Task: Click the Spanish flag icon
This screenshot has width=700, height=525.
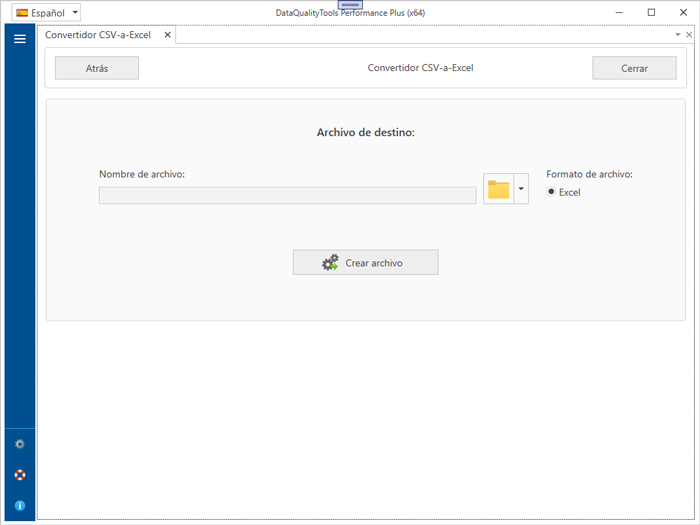Action: tap(22, 13)
